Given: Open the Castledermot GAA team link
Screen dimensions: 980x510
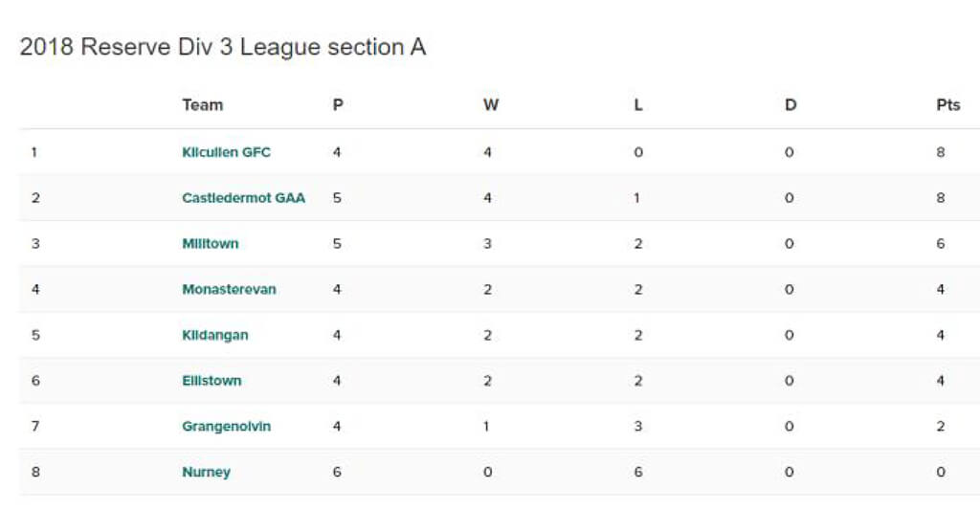Looking at the screenshot, I should [244, 198].
